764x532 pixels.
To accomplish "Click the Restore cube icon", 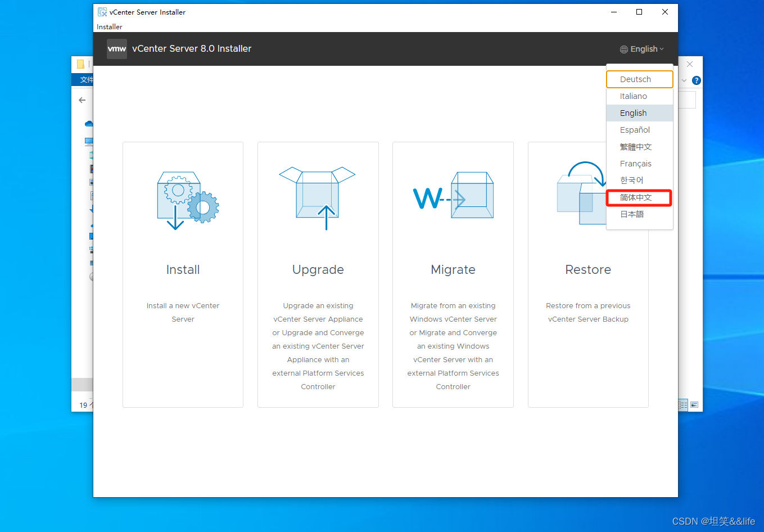I will tap(581, 193).
